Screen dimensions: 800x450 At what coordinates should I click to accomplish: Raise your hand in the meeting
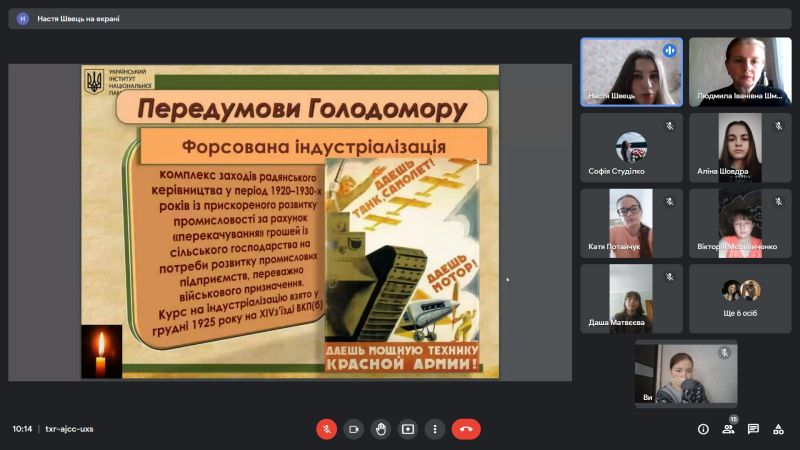click(381, 429)
